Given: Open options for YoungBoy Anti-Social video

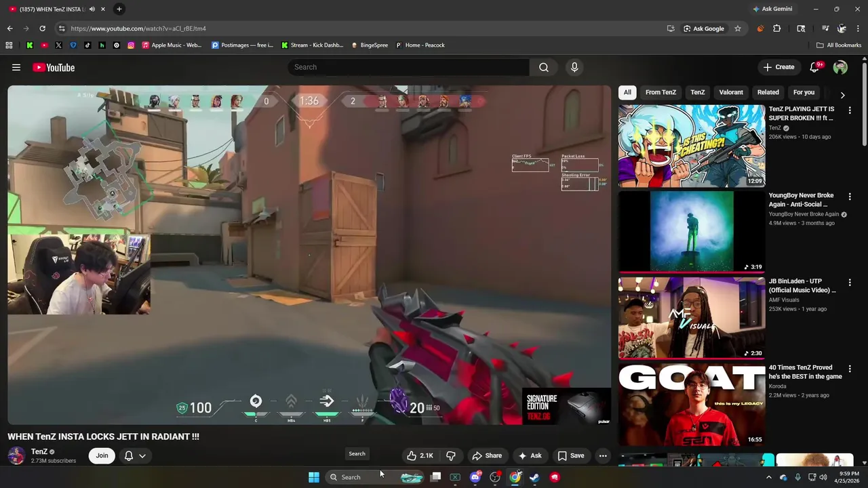Looking at the screenshot, I should [x=850, y=197].
